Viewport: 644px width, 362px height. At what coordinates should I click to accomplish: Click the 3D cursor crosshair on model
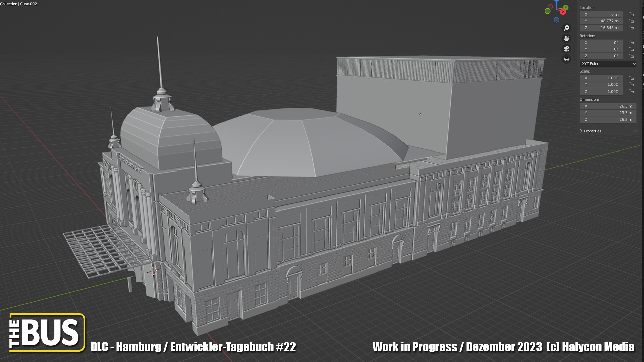point(153,271)
